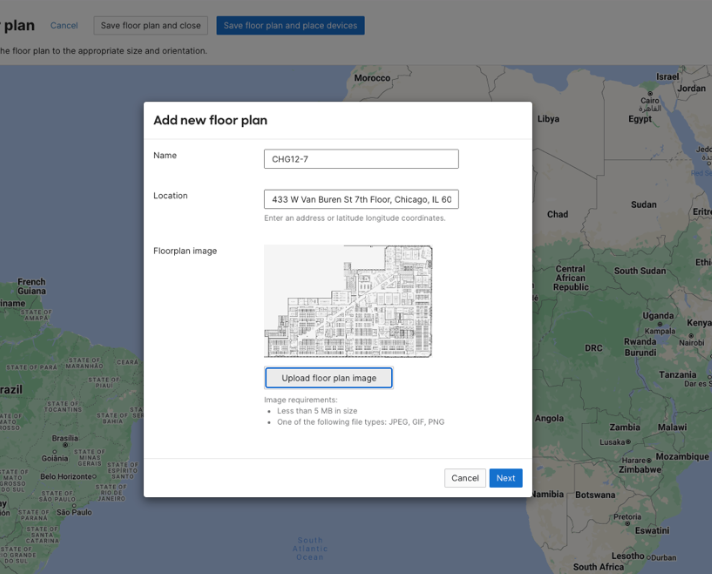Image resolution: width=712 pixels, height=574 pixels.
Task: Cancel the Add new floor plan dialog
Action: pos(464,478)
